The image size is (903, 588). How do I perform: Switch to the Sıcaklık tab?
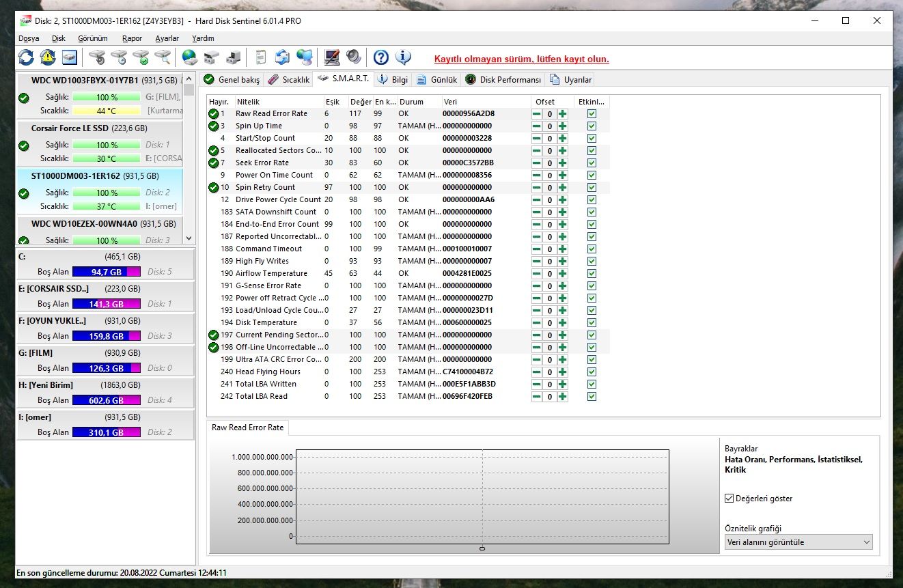tap(288, 80)
